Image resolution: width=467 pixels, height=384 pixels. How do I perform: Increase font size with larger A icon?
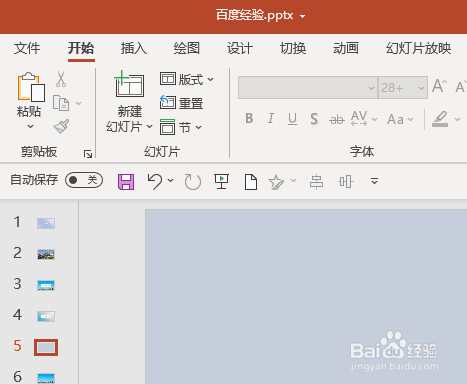click(x=439, y=86)
